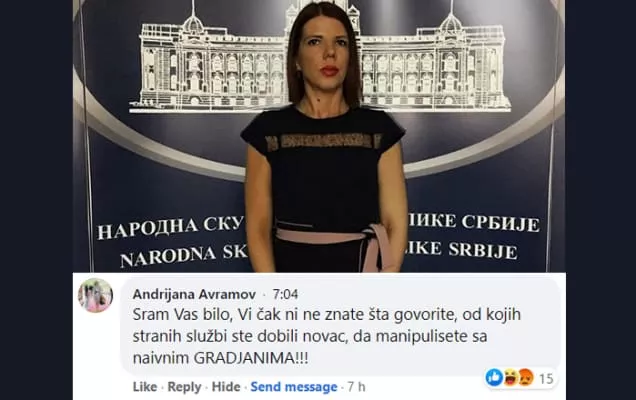This screenshot has width=636, height=400.
Task: Open the reaction count showing 15
Action: pos(546,378)
